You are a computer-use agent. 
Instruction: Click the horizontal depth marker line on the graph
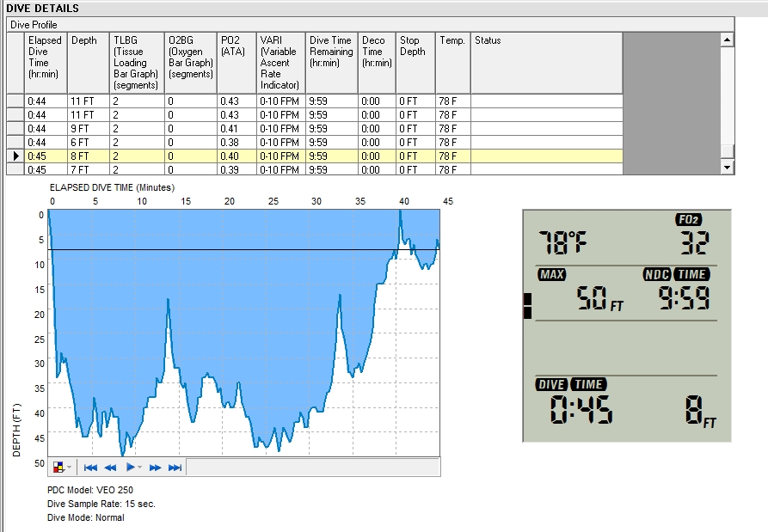pos(244,250)
